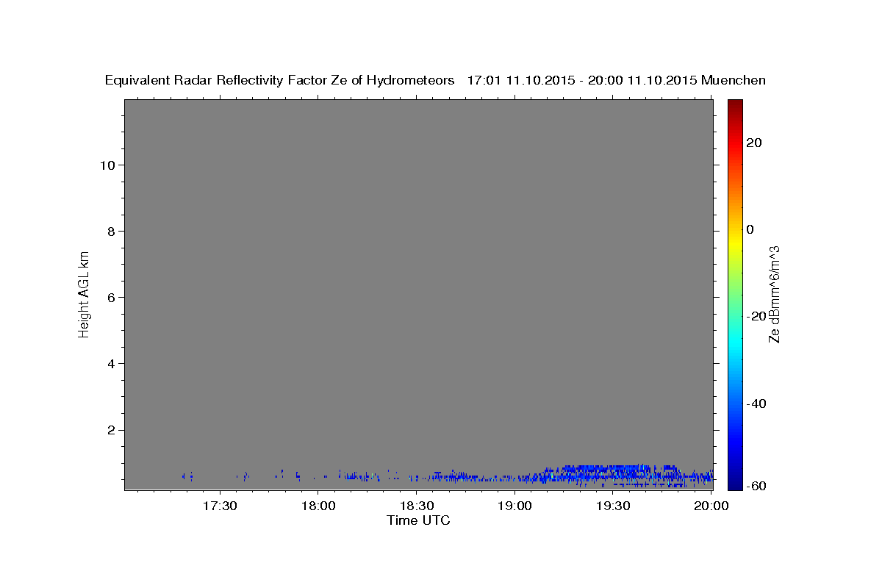
Task: Click the 'Time UTC' axis label
Action: click(418, 520)
